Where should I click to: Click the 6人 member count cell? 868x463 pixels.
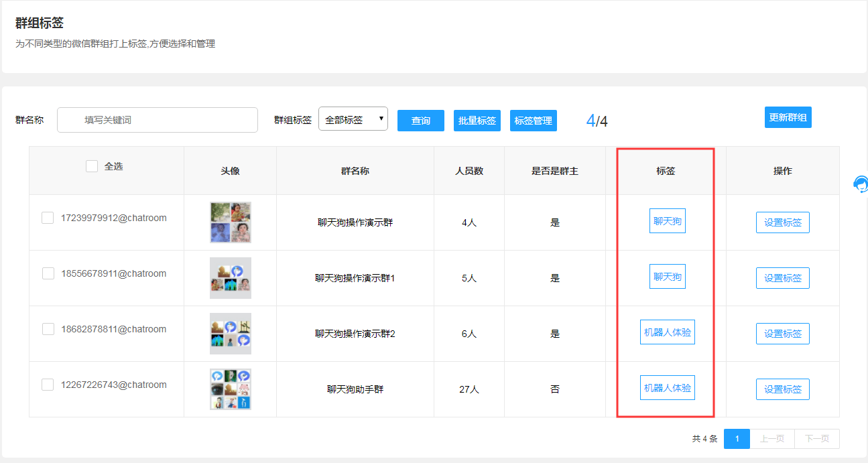[x=469, y=334]
